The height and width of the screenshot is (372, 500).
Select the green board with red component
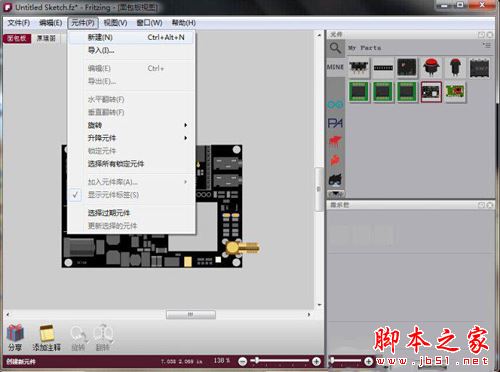[455, 92]
